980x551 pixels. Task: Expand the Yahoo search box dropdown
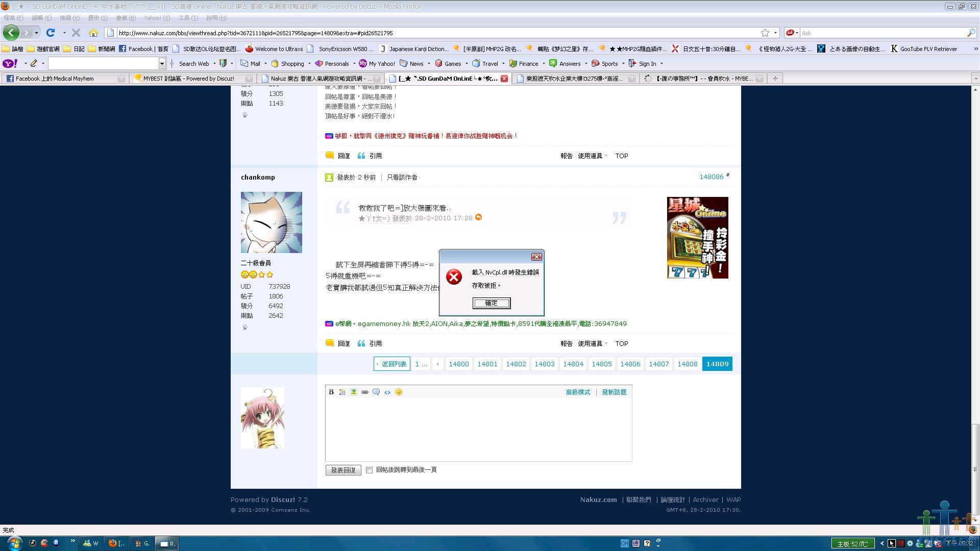[162, 63]
